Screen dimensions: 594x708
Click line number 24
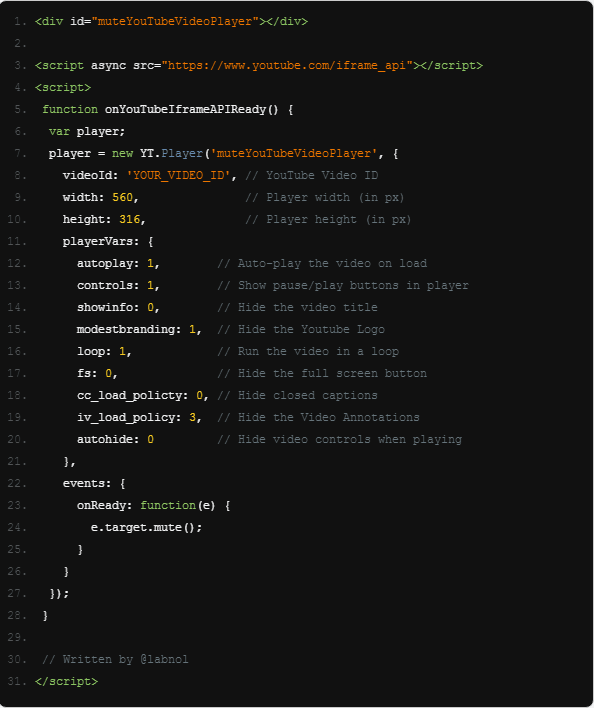click(x=17, y=527)
